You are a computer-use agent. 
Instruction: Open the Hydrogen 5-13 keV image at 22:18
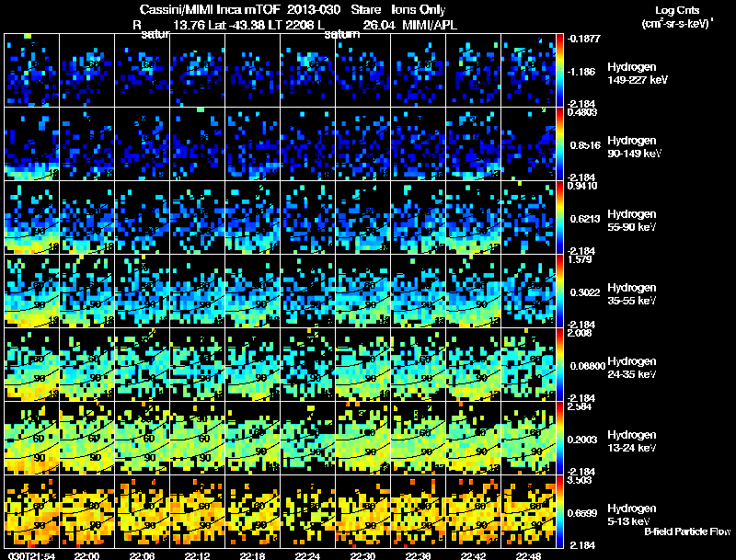click(252, 511)
